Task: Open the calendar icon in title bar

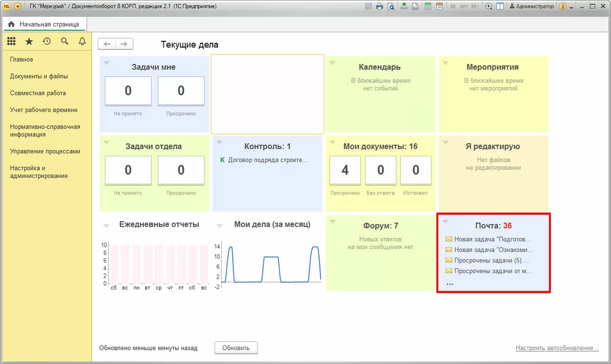Action: 439,7
